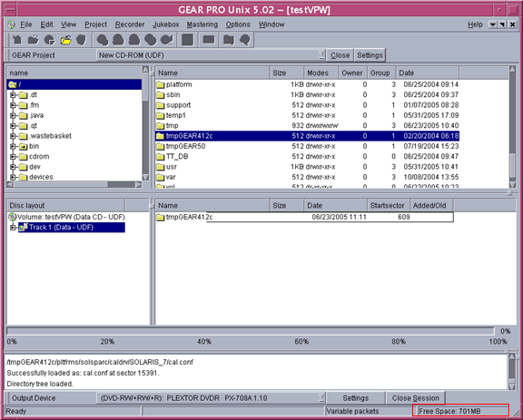523x420 pixels.
Task: Click the Settings button beside GEAR Project
Action: click(x=370, y=55)
